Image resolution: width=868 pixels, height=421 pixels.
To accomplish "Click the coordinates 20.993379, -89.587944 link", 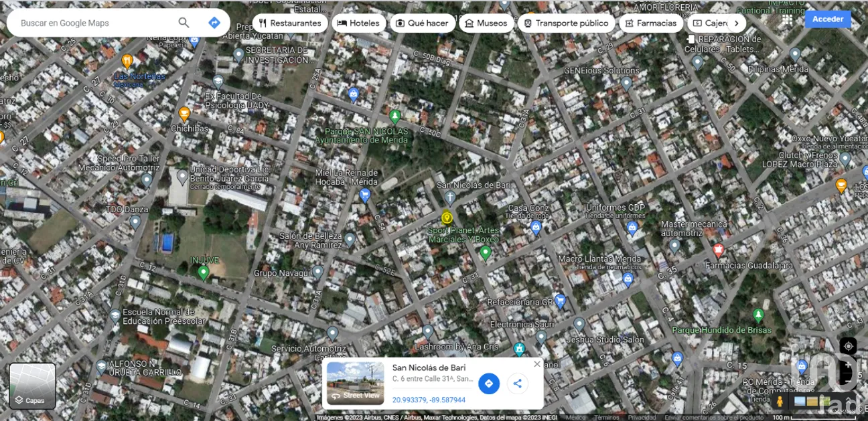I will 429,400.
